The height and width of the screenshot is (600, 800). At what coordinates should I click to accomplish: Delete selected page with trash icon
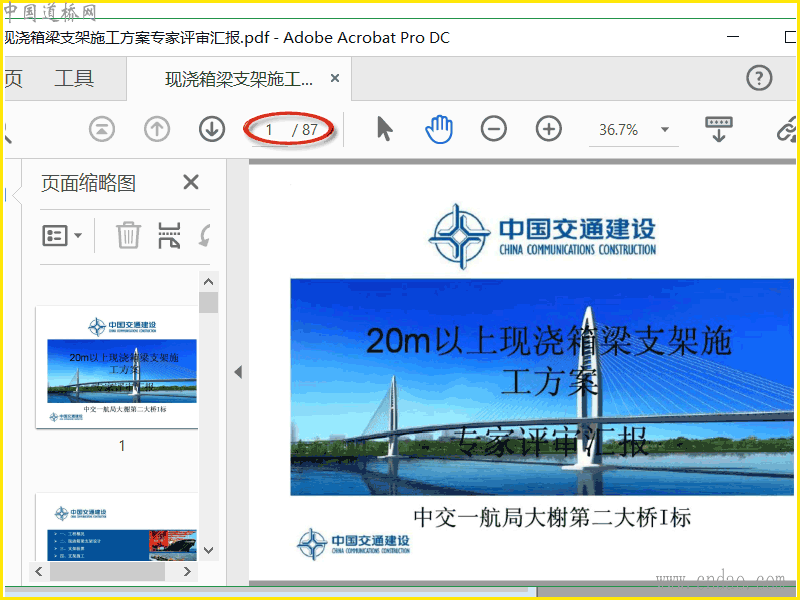(128, 235)
